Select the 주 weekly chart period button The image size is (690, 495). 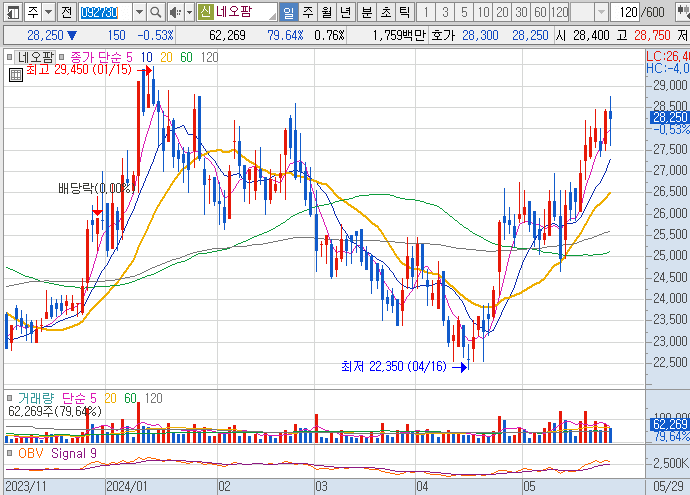(308, 12)
